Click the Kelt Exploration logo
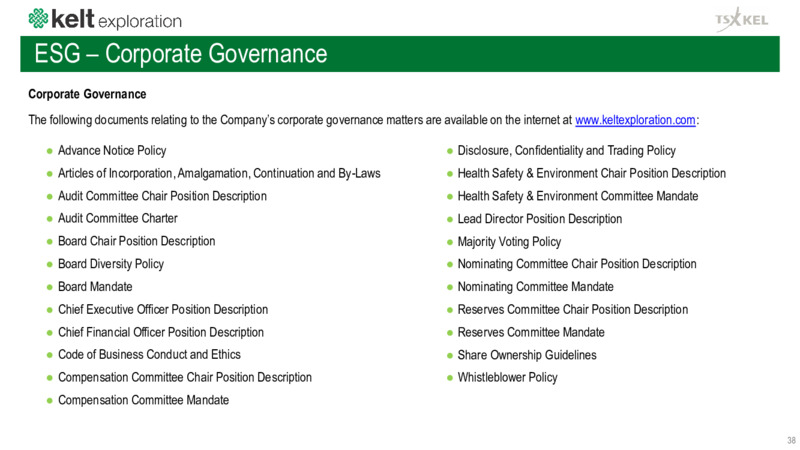The width and height of the screenshot is (800, 450). point(105,19)
